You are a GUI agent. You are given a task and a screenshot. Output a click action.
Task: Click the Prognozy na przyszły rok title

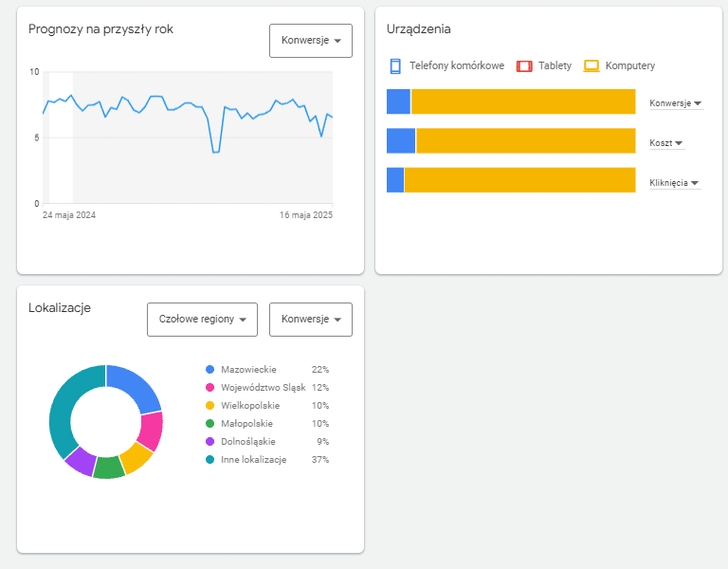(x=100, y=29)
